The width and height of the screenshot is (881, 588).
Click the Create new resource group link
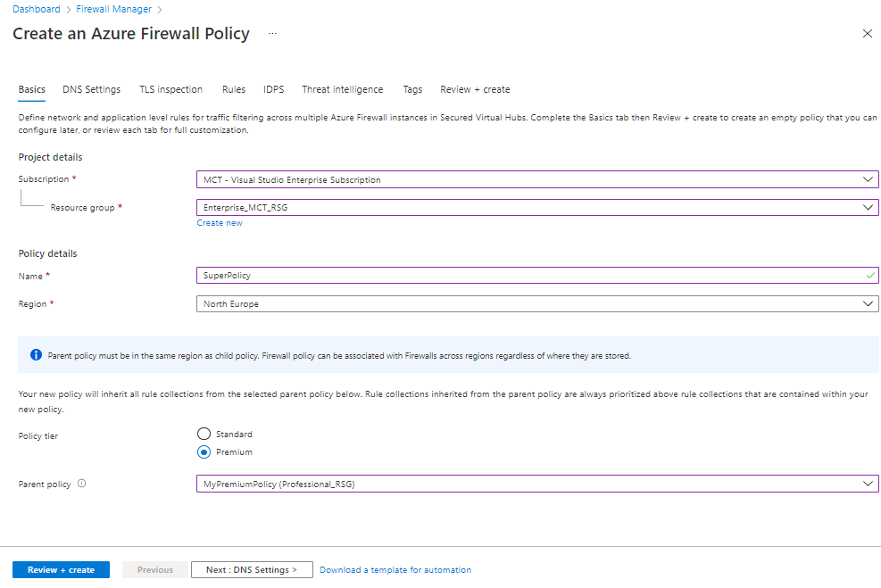pyautogui.click(x=220, y=223)
